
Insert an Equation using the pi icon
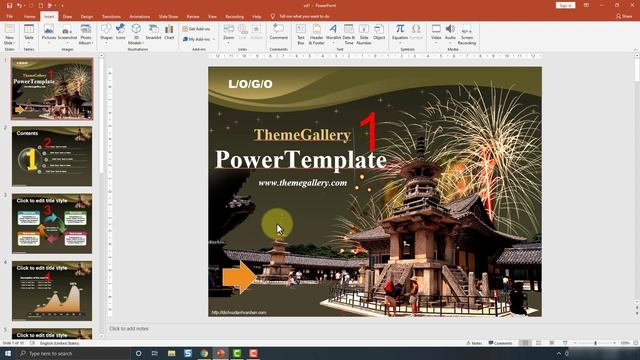pos(400,29)
